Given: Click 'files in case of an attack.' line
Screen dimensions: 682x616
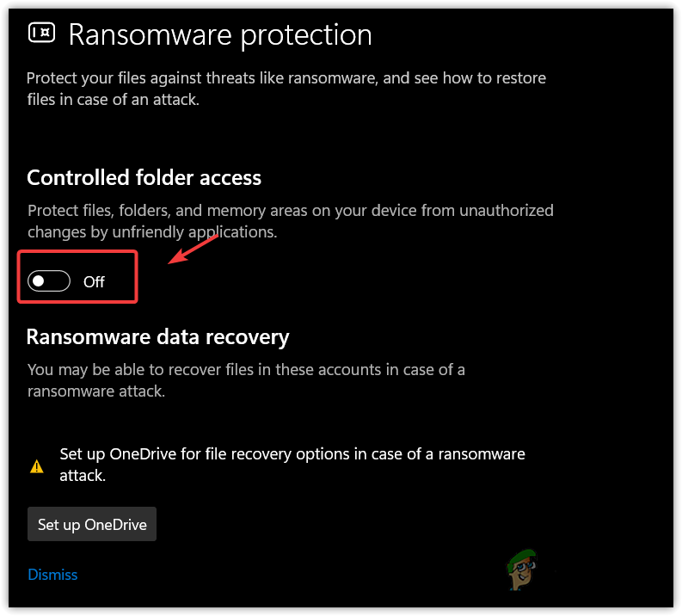Looking at the screenshot, I should pos(113,99).
